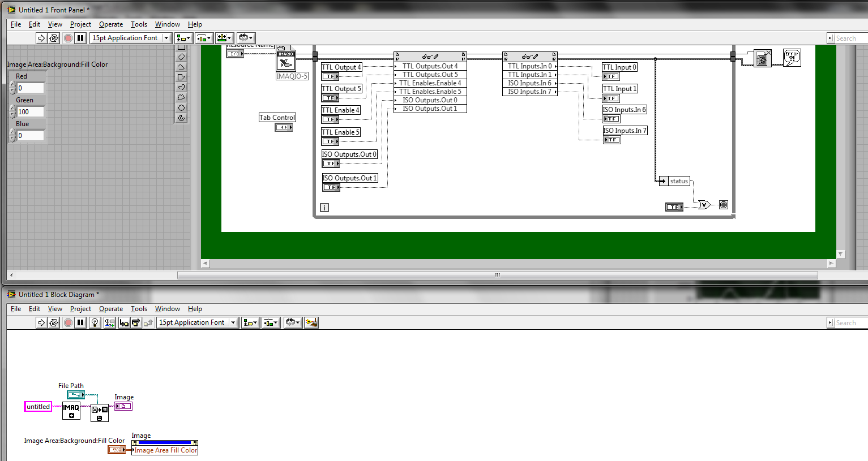
Task: Click the 'Image Area Fill Color' property row
Action: tap(165, 450)
